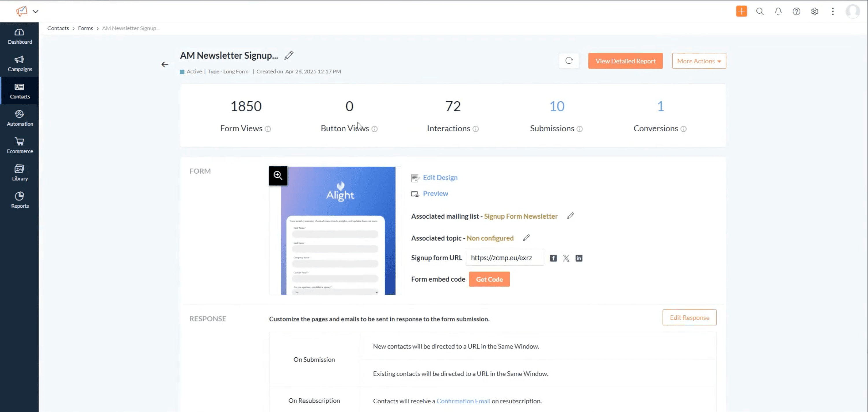The image size is (868, 412).
Task: Open the Dashboard sidebar item
Action: click(x=20, y=36)
